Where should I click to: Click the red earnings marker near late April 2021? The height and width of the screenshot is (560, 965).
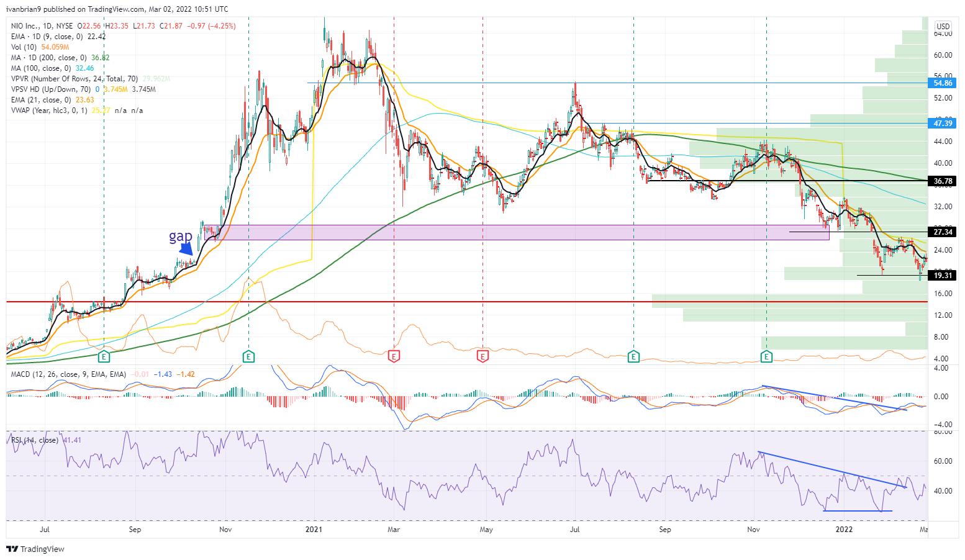482,356
